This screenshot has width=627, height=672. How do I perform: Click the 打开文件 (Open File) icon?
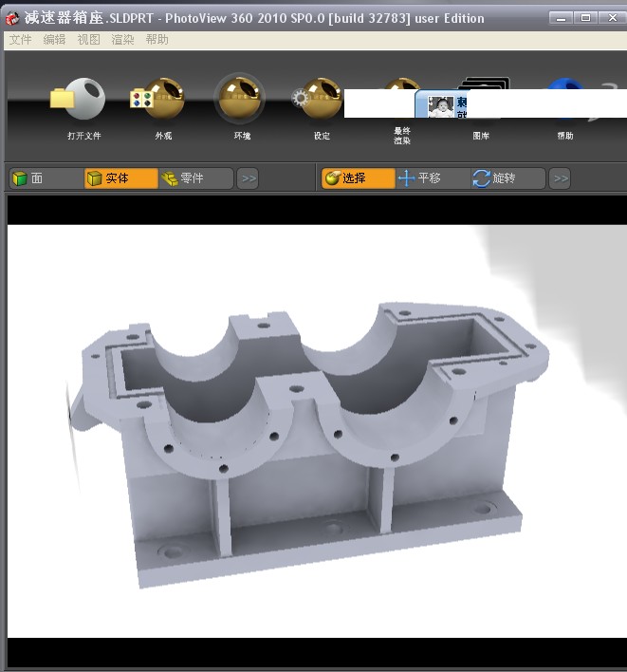pos(78,99)
